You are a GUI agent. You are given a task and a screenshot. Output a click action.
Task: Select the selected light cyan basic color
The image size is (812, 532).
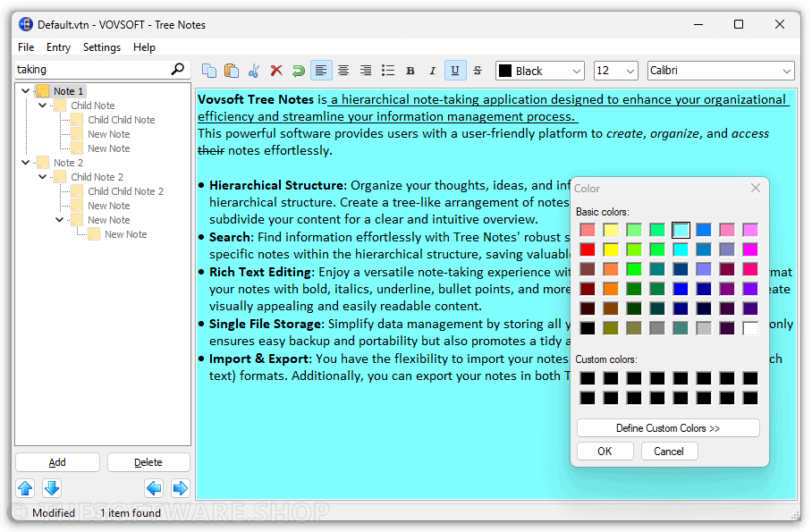click(681, 230)
